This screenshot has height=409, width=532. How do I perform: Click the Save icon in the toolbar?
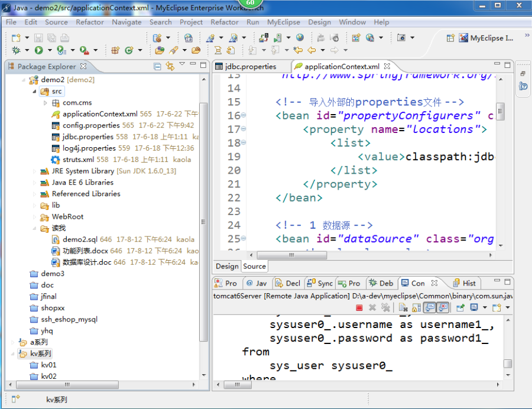click(x=38, y=38)
